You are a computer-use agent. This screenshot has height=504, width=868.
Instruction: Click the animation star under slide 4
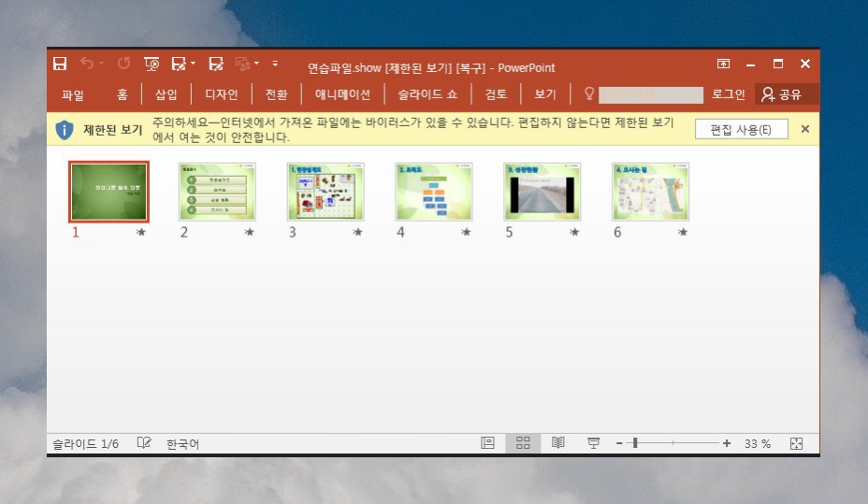(x=466, y=232)
